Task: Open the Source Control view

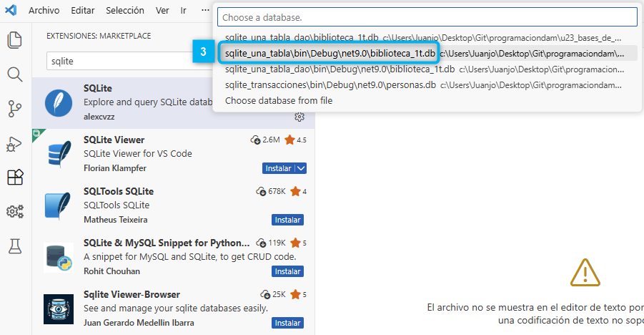Action: tap(14, 108)
